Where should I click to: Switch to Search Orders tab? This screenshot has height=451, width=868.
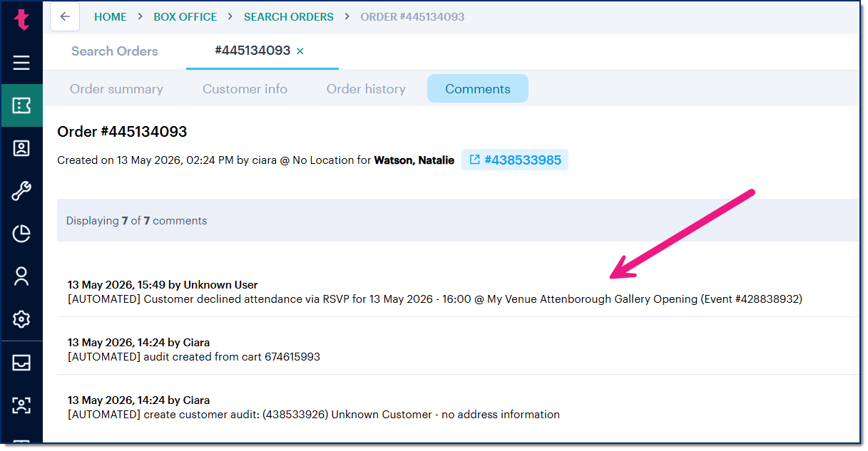(115, 51)
